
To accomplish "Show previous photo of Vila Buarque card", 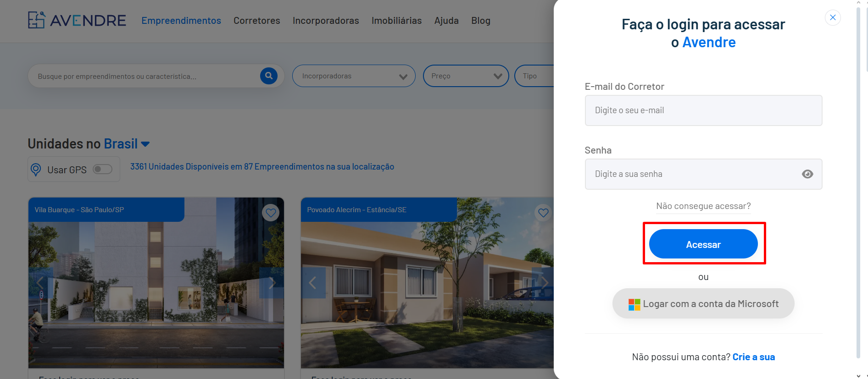I will (40, 283).
